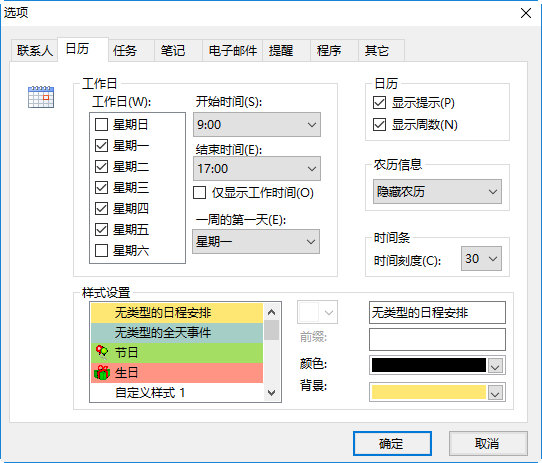Viewport: 542px width, 463px height.
Task: Select the 节日 style row
Action: click(177, 353)
